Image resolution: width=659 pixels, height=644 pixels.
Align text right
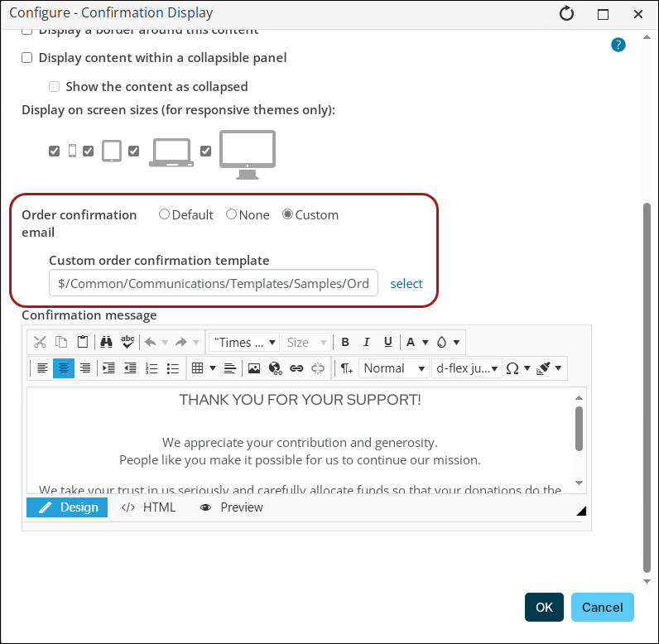point(85,368)
